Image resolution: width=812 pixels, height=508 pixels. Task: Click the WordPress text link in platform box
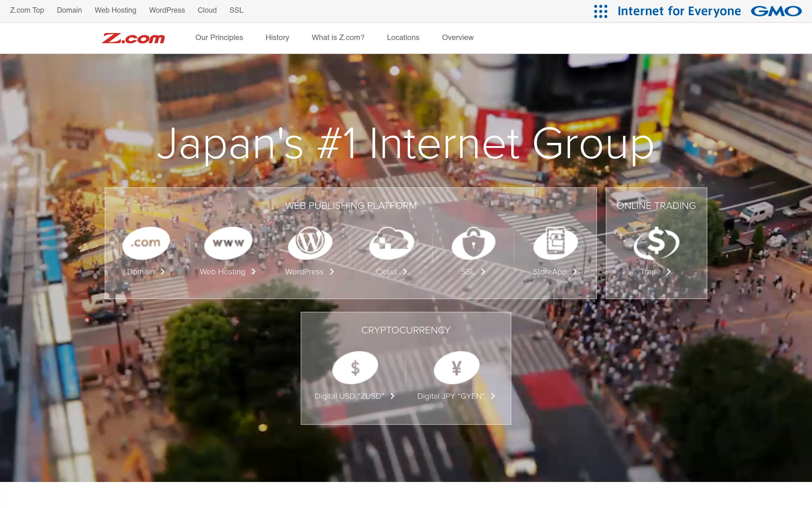304,271
